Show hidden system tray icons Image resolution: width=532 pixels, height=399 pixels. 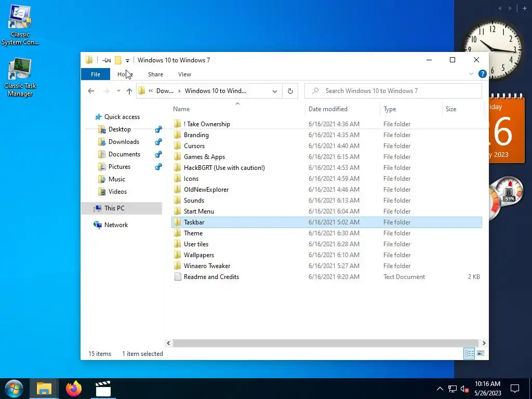pyautogui.click(x=440, y=389)
